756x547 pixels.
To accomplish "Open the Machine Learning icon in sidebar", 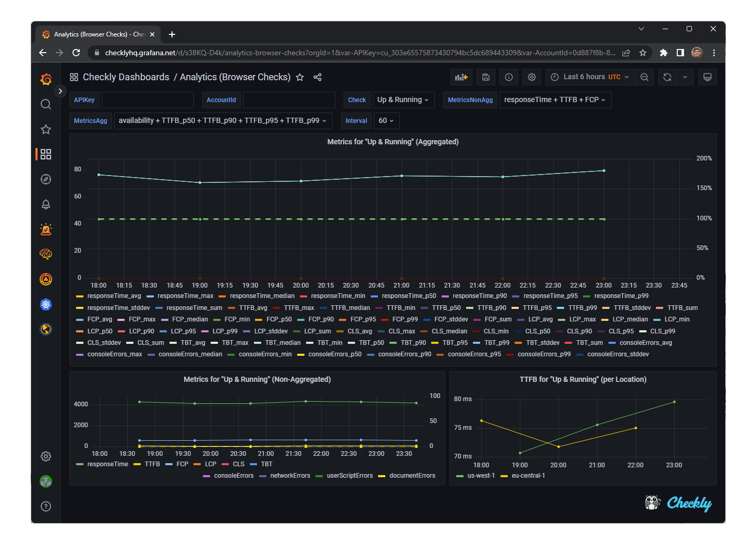I will pos(46,254).
